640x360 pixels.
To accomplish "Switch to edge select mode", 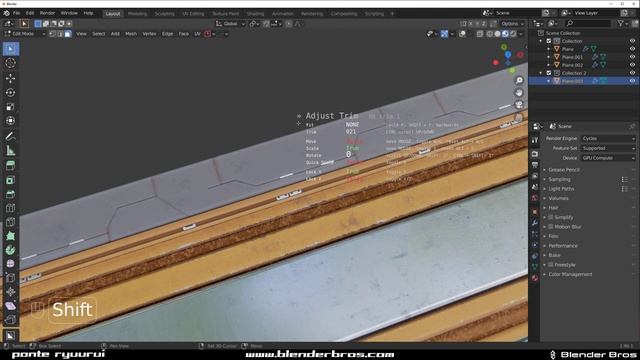I will click(60, 34).
